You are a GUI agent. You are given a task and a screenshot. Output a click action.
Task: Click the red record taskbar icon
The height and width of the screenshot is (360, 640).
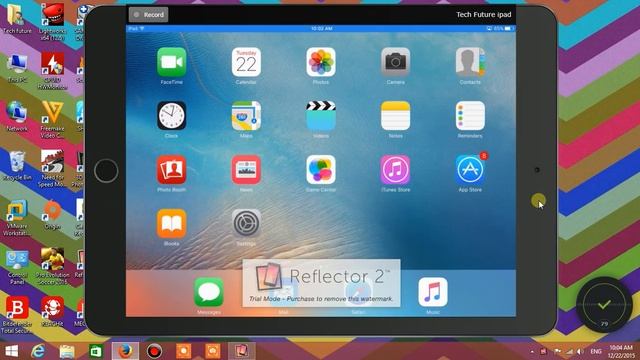tap(154, 351)
